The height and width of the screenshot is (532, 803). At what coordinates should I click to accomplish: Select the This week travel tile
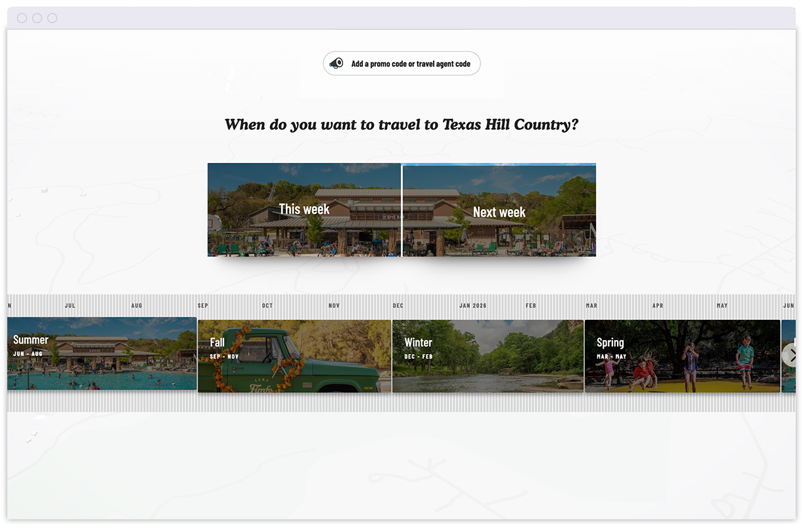click(x=304, y=210)
